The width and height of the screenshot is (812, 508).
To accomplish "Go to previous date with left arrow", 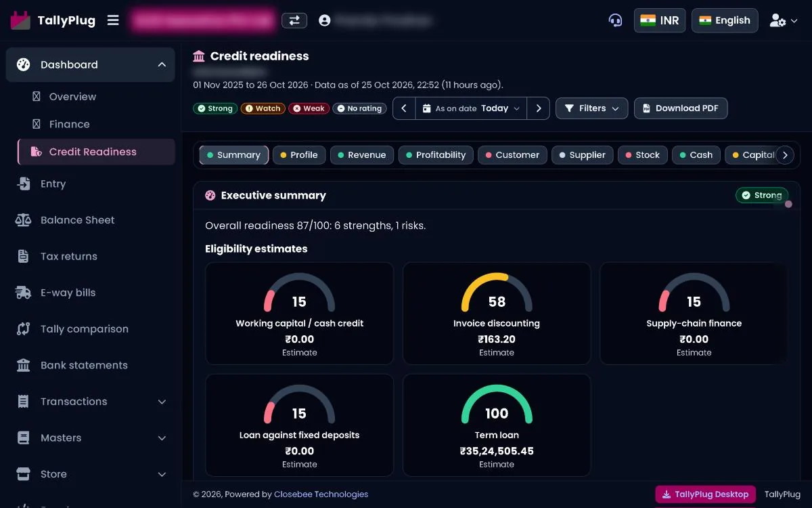I will pyautogui.click(x=404, y=108).
